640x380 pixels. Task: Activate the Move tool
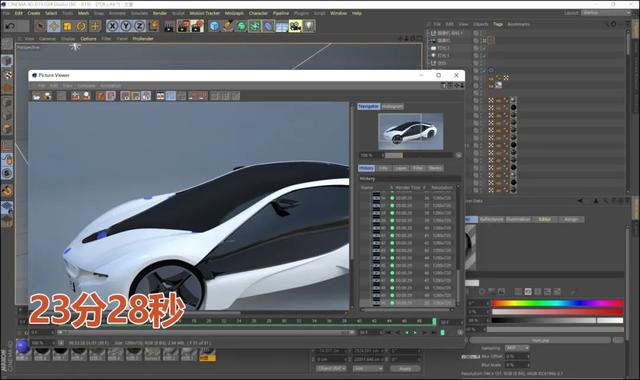coord(53,26)
